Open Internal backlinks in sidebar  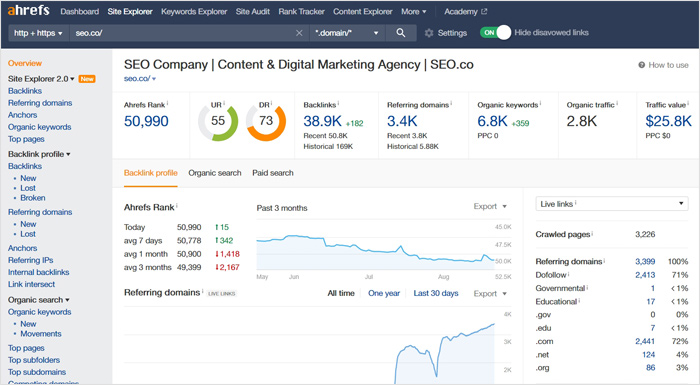[x=38, y=272]
